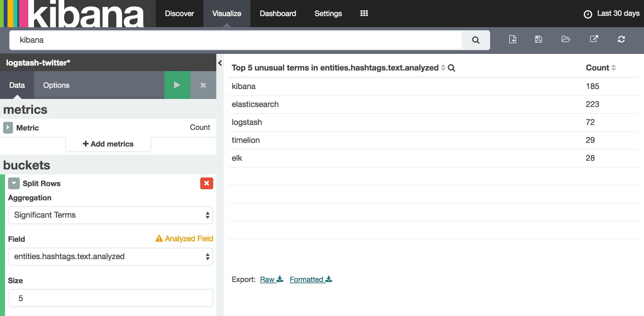
Task: Open the entities.hashtags.text.analyzed field dropdown
Action: 111,256
